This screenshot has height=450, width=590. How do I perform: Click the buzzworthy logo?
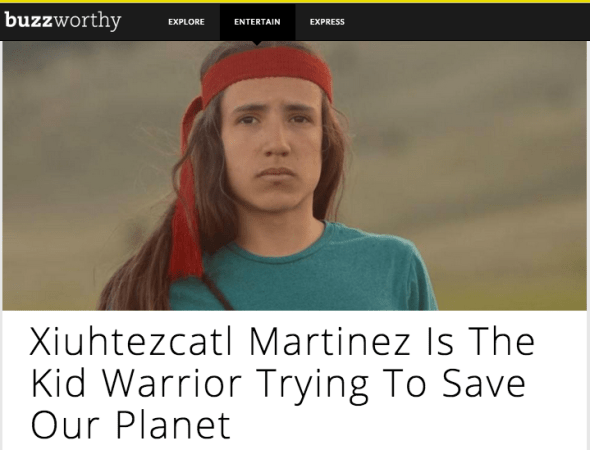[63, 20]
